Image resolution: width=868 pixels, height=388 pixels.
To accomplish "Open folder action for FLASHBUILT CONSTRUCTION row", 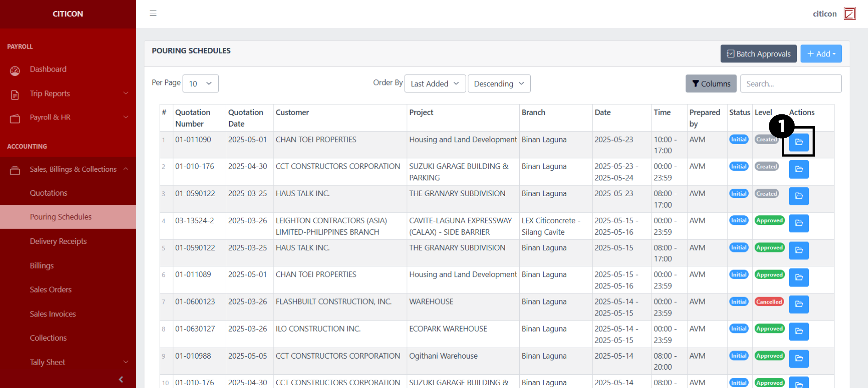I will (x=798, y=304).
